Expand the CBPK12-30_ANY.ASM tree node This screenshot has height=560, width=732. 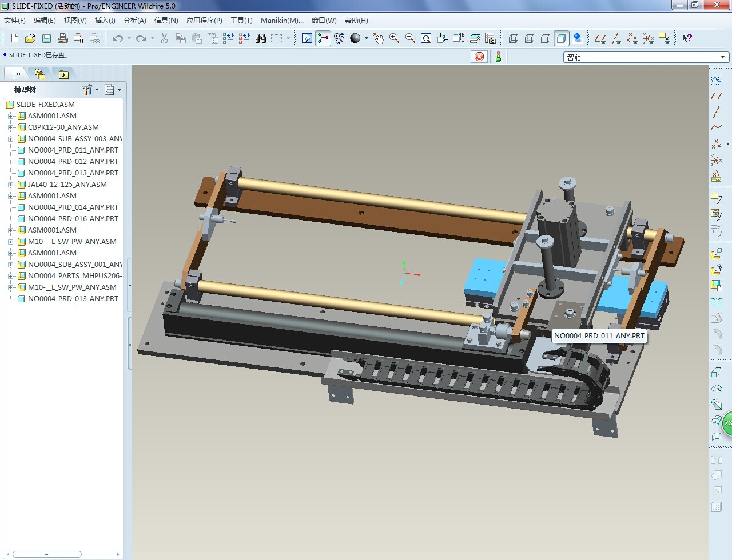[10, 127]
